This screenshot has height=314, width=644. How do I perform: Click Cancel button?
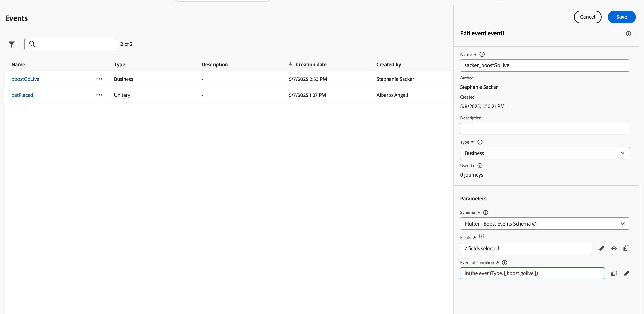click(587, 17)
